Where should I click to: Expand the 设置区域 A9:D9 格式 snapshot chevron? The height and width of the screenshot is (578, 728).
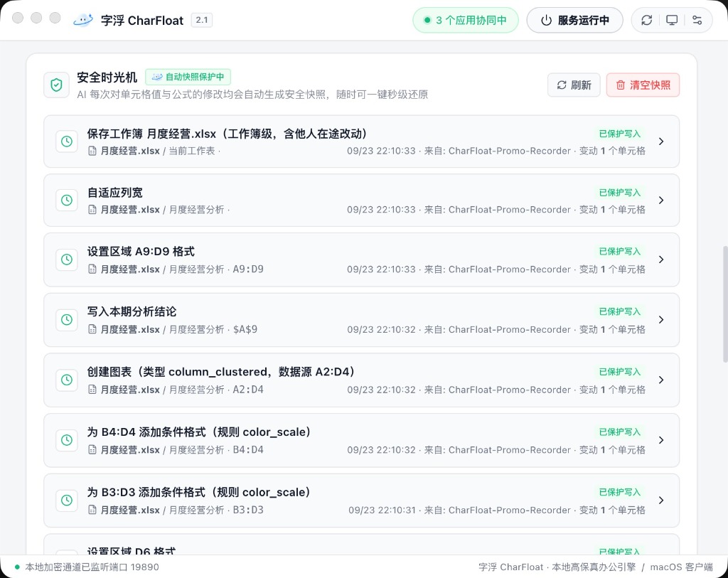click(661, 259)
